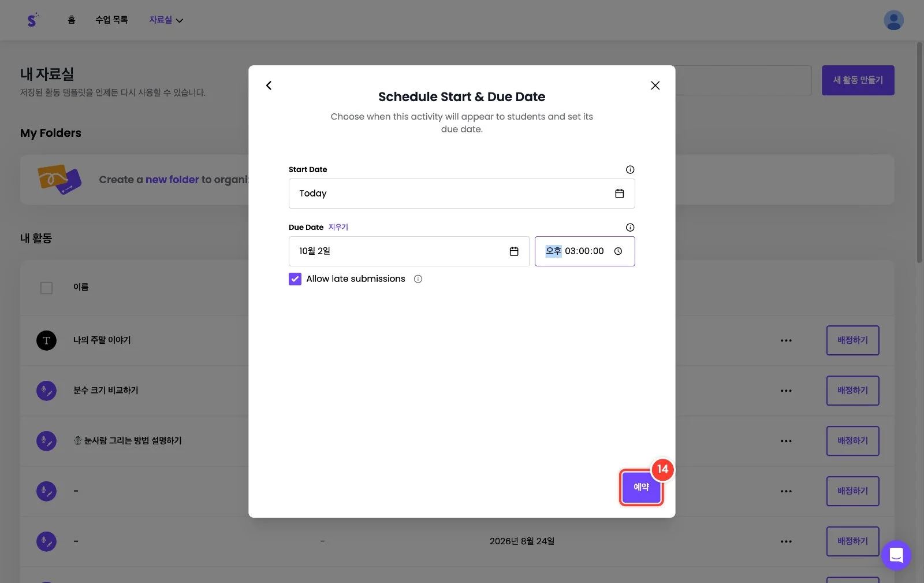Click 배정하기 for 분수 크기 비교하기
Screen dimensions: 924x583
tap(852, 391)
